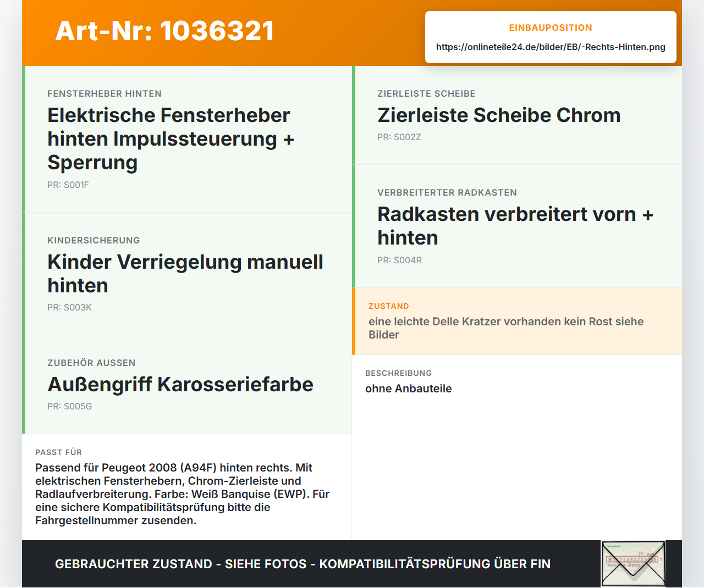Open the Rechts-Hinten.png image URL
This screenshot has height=588, width=704.
[x=551, y=47]
